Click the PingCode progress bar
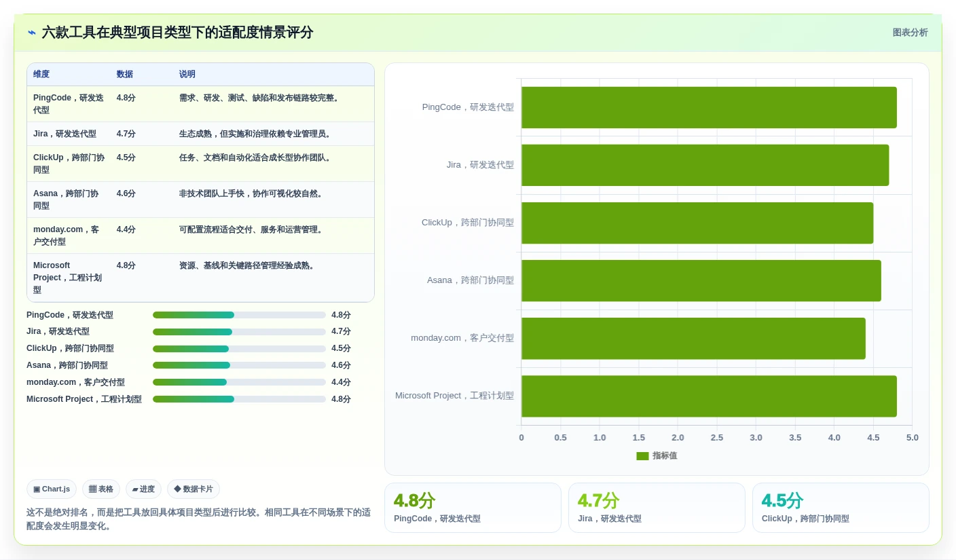The width and height of the screenshot is (956, 560). [239, 315]
